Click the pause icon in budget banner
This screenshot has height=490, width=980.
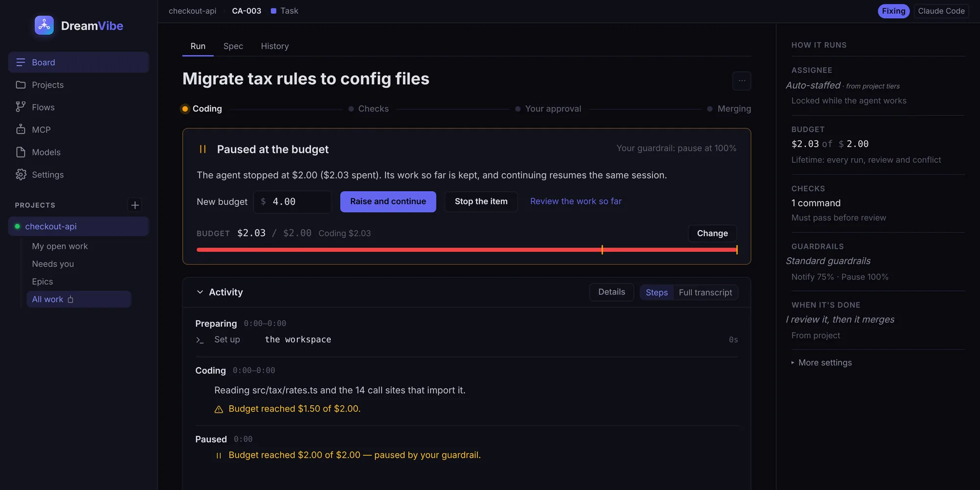(x=203, y=149)
